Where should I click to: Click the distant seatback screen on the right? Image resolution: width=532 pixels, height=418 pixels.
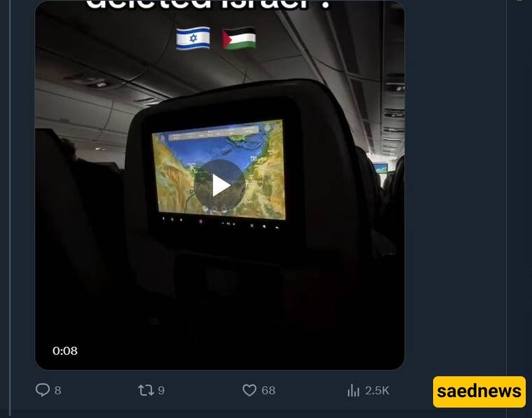380,168
